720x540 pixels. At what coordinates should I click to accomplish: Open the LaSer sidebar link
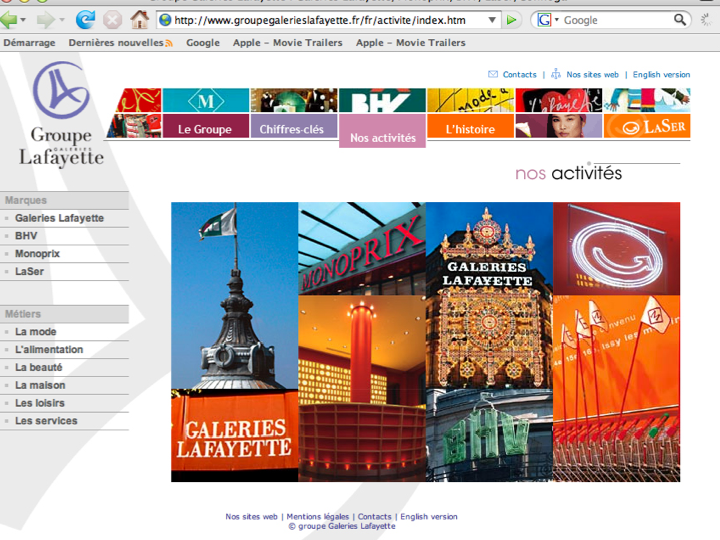pyautogui.click(x=29, y=271)
